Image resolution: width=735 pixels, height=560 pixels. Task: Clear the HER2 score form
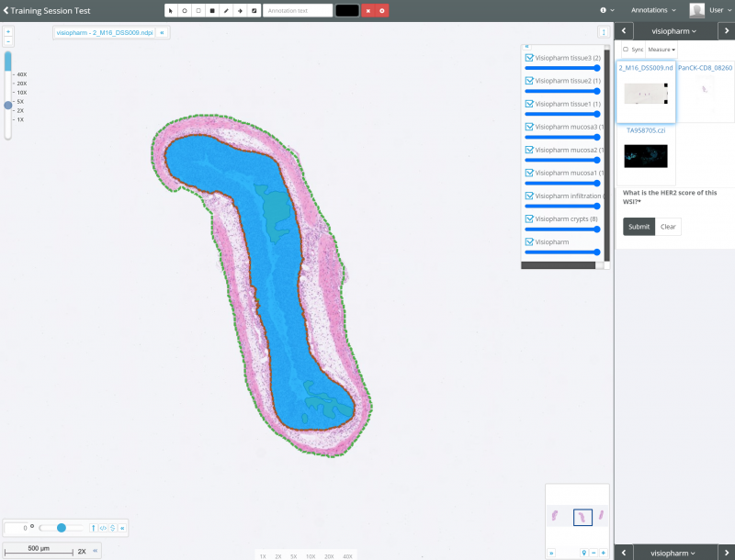[668, 227]
